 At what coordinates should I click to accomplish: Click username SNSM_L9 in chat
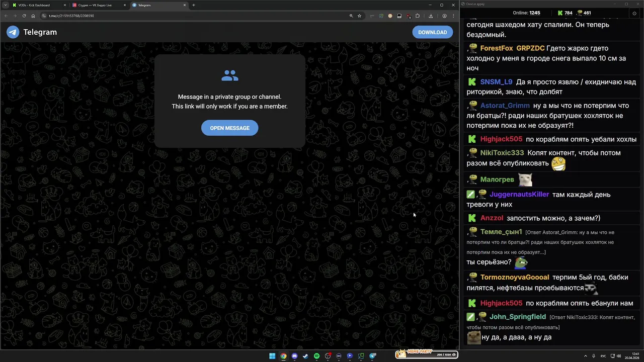(496, 82)
